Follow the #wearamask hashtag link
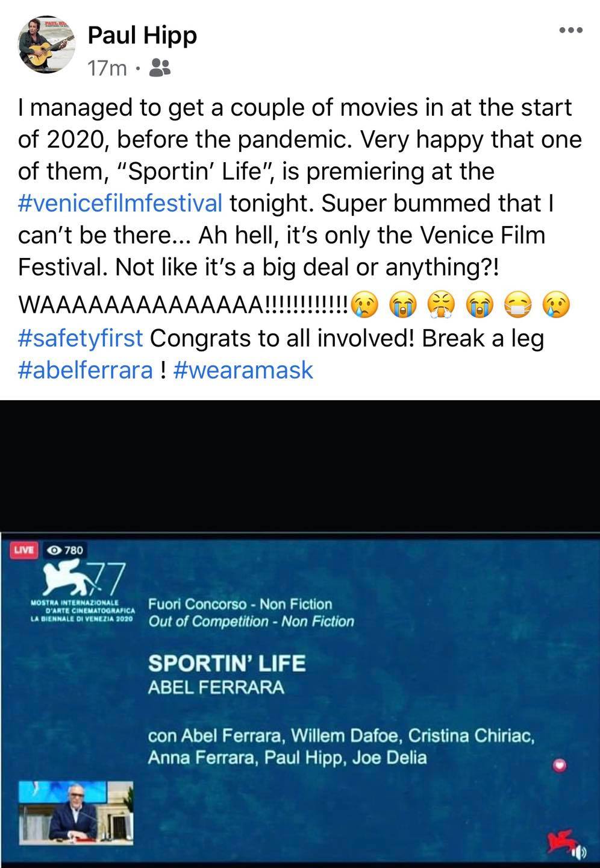 pyautogui.click(x=243, y=370)
